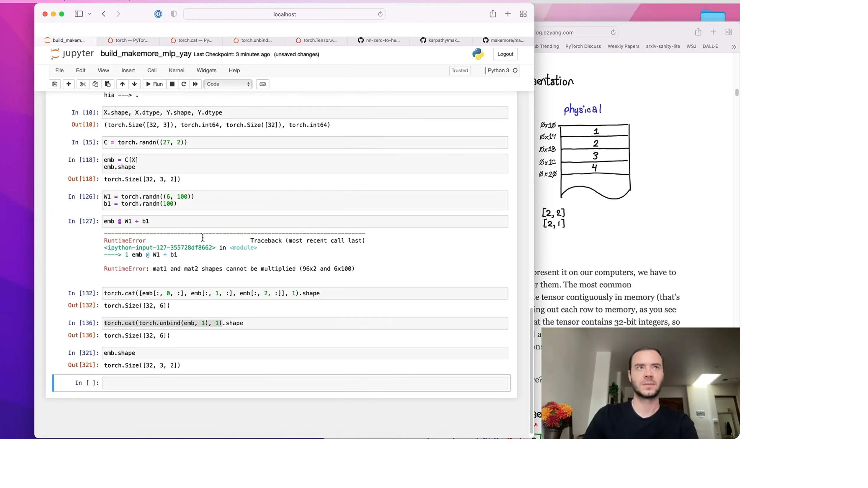Click the notebook vertical scrollbar
Image resolution: width=868 pixels, height=488 pixels.
532,371
